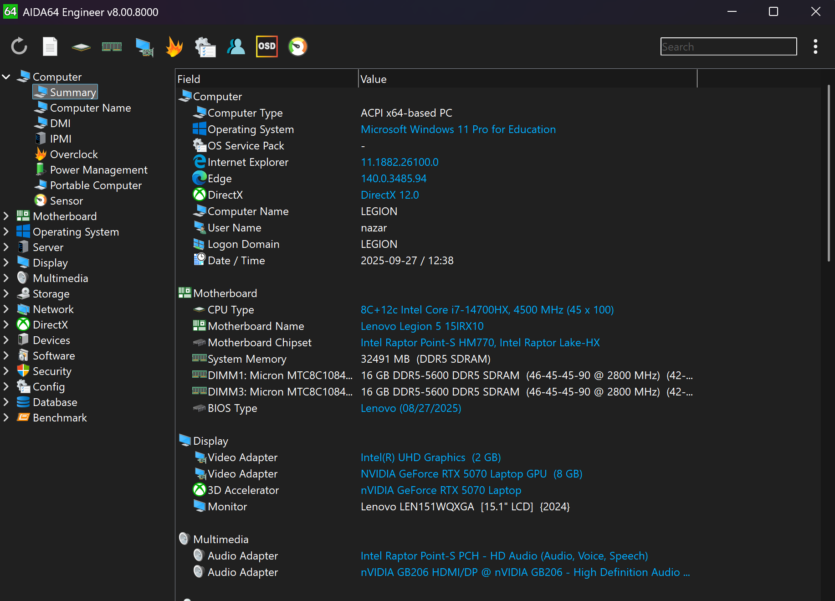This screenshot has width=835, height=601.
Task: Expand the Storage tree node
Action: 6,294
